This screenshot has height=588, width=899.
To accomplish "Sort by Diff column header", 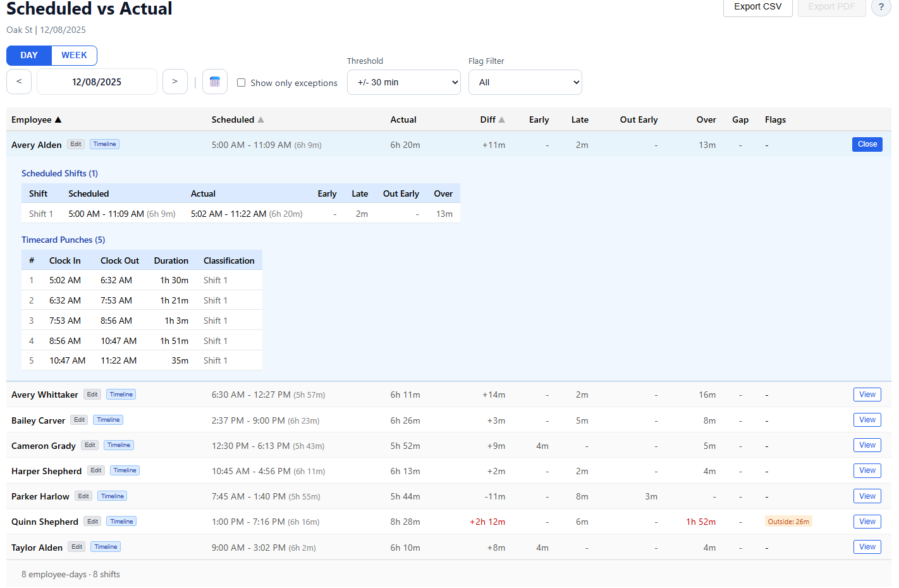I will pyautogui.click(x=492, y=119).
